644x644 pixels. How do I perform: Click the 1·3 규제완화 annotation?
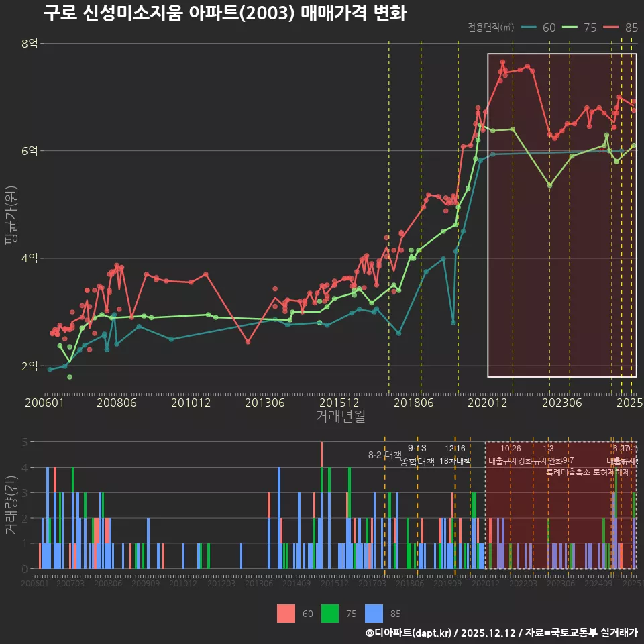[549, 453]
